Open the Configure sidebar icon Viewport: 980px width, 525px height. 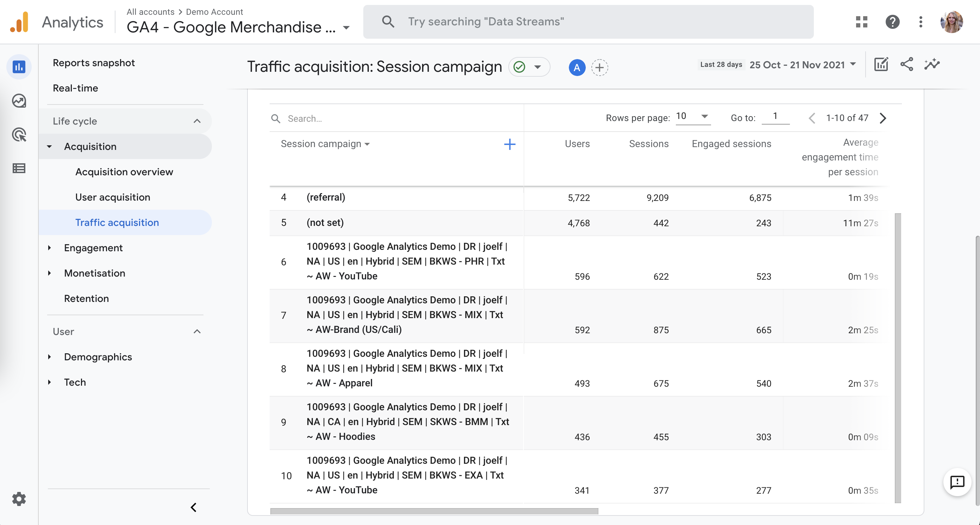19,168
